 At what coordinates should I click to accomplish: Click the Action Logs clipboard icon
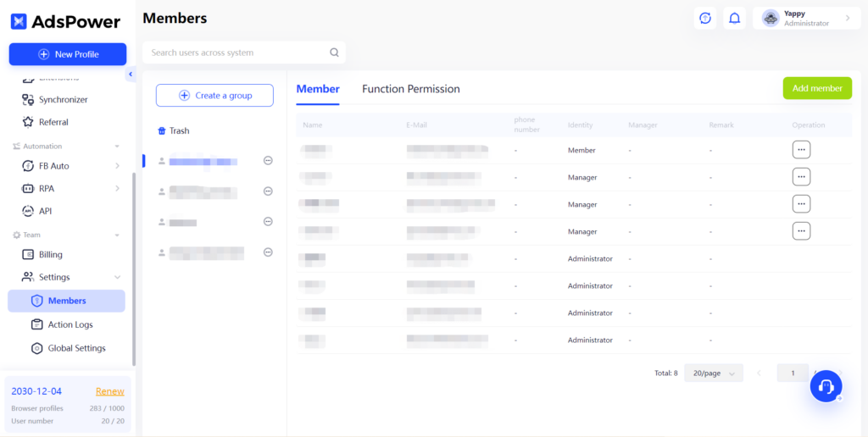pos(37,324)
